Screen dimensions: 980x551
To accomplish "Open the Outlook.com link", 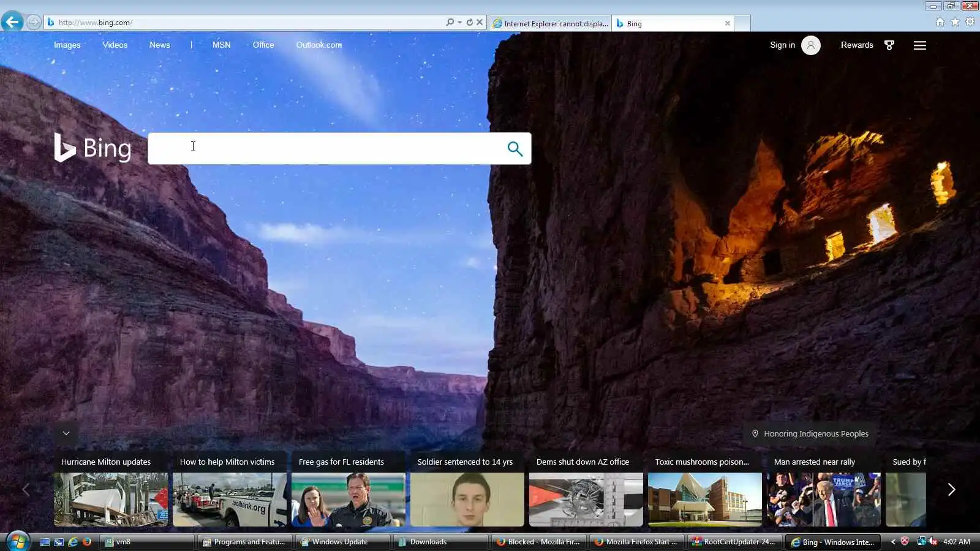I will (x=319, y=45).
